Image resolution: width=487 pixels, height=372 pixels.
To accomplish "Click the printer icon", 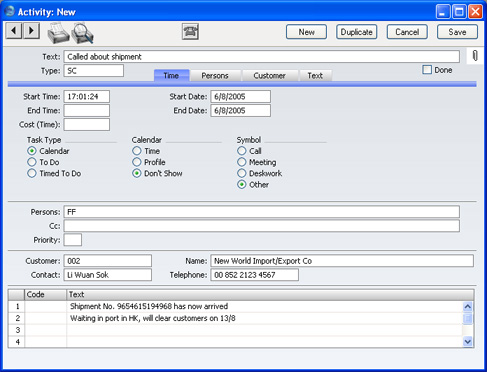I will (x=58, y=33).
